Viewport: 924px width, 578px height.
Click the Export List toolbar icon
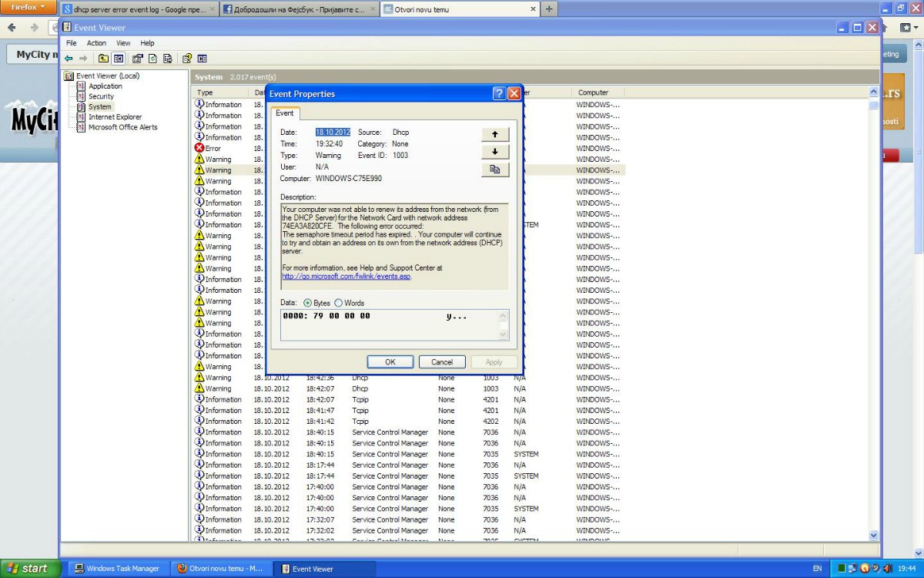(x=167, y=59)
